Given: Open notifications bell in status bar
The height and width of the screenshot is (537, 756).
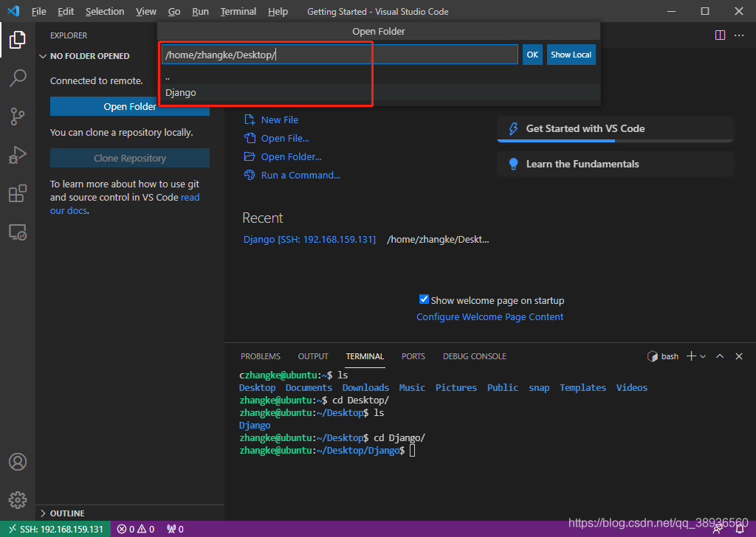Looking at the screenshot, I should (x=740, y=530).
